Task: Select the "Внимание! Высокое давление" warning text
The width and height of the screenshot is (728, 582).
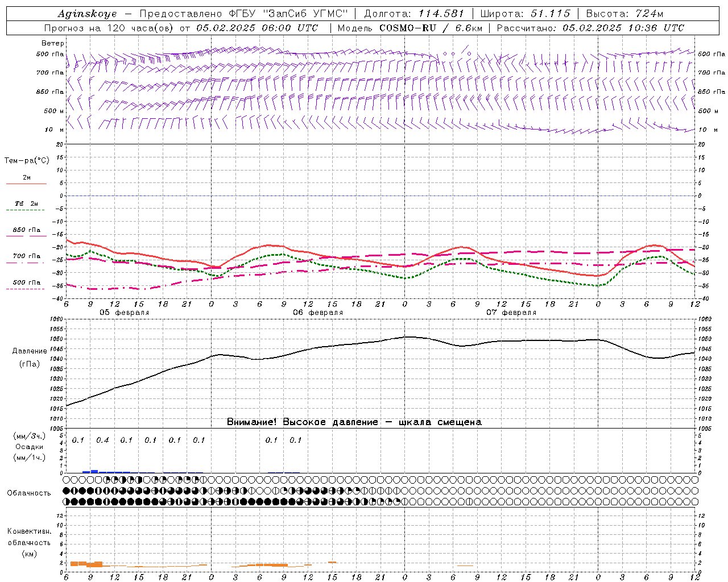Action: pyautogui.click(x=302, y=422)
